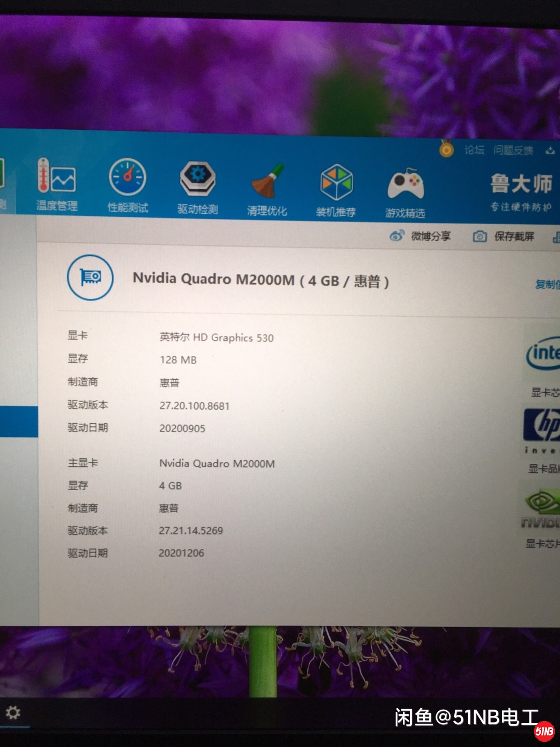This screenshot has width=560, height=747.
Task: Click the graphics card icon beside Quadro title
Action: 90,277
